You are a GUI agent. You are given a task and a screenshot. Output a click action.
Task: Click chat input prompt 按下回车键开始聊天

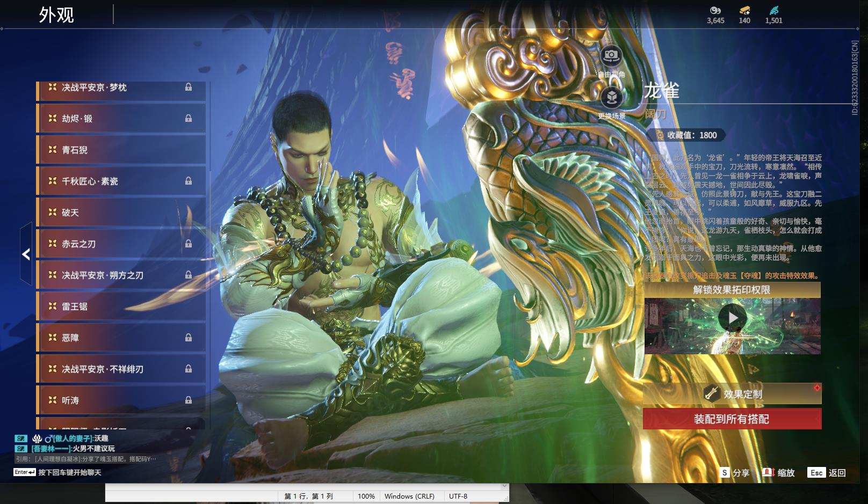(70, 472)
